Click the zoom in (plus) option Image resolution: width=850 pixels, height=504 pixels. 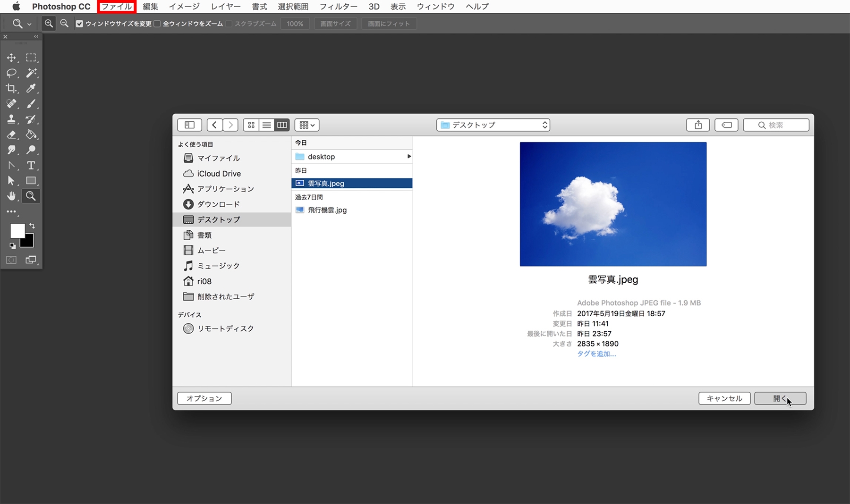[49, 24]
